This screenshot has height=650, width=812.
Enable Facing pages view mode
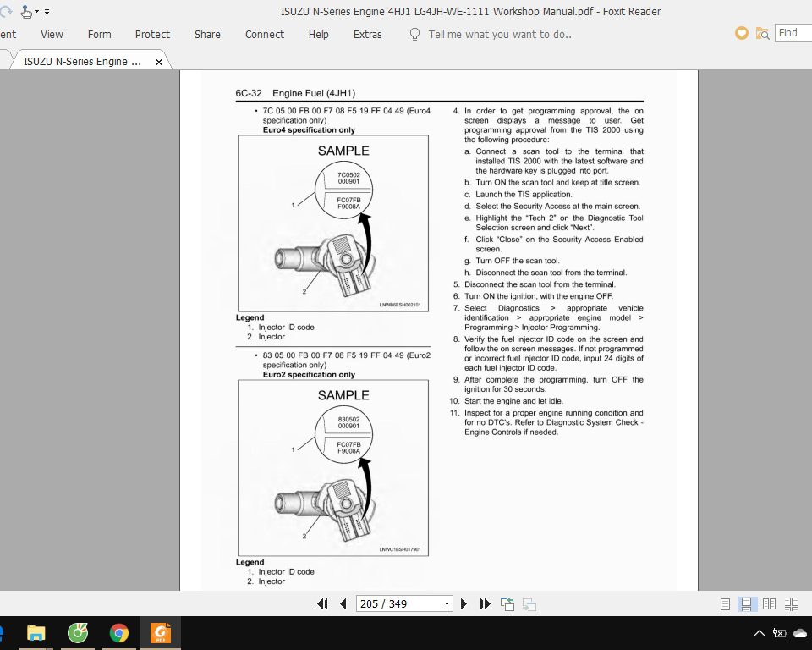tap(768, 603)
